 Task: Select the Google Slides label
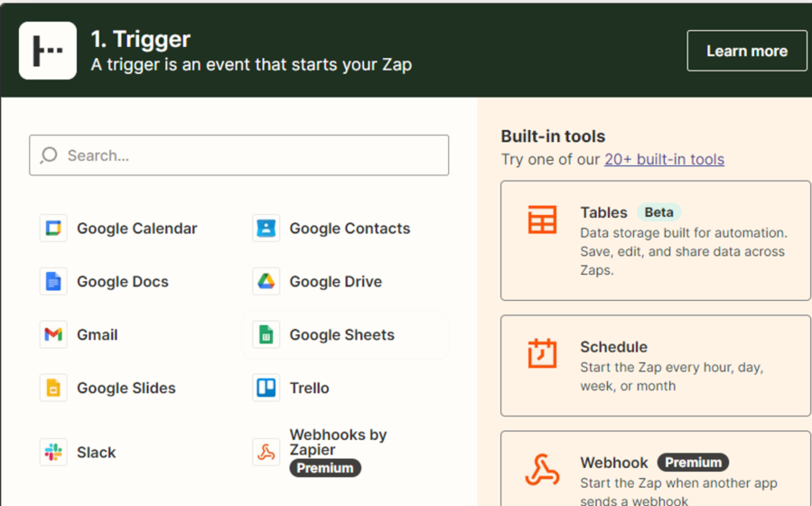(x=126, y=388)
